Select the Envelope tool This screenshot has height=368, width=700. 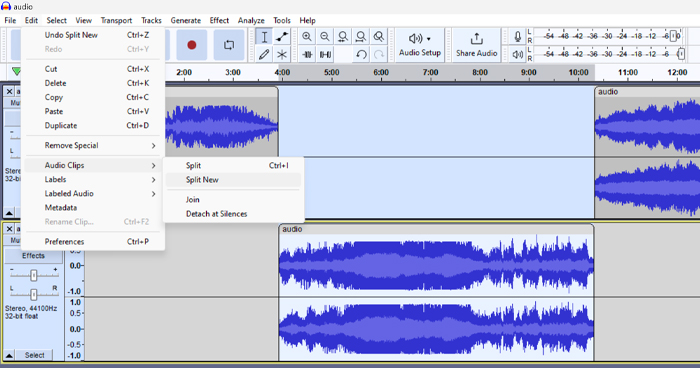tap(282, 37)
